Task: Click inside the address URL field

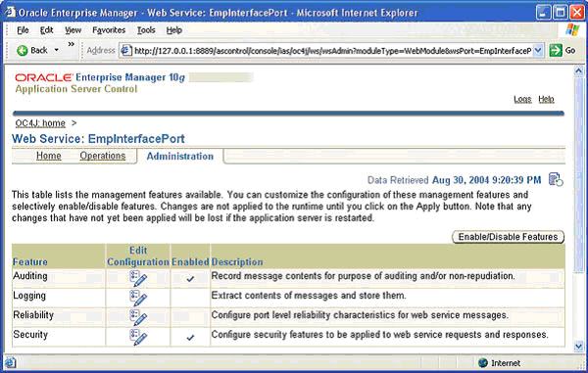Action: click(332, 50)
